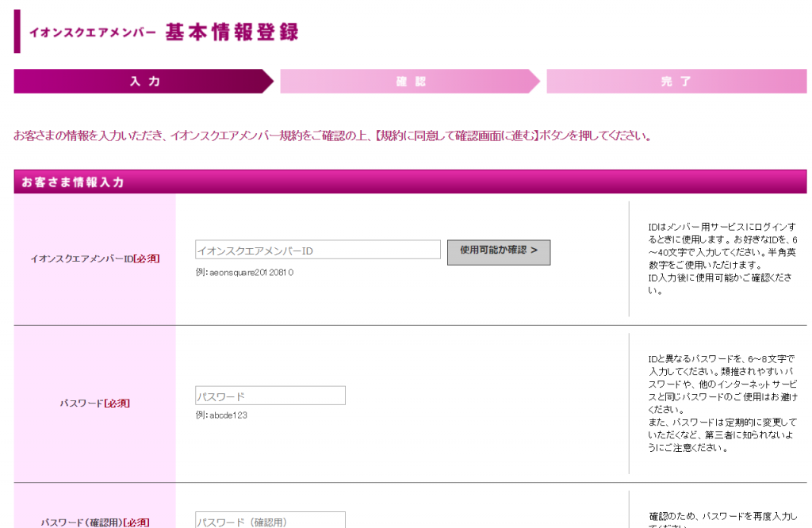This screenshot has width=812, height=528.
Task: Select the 確認 step in progress bar
Action: coord(410,82)
